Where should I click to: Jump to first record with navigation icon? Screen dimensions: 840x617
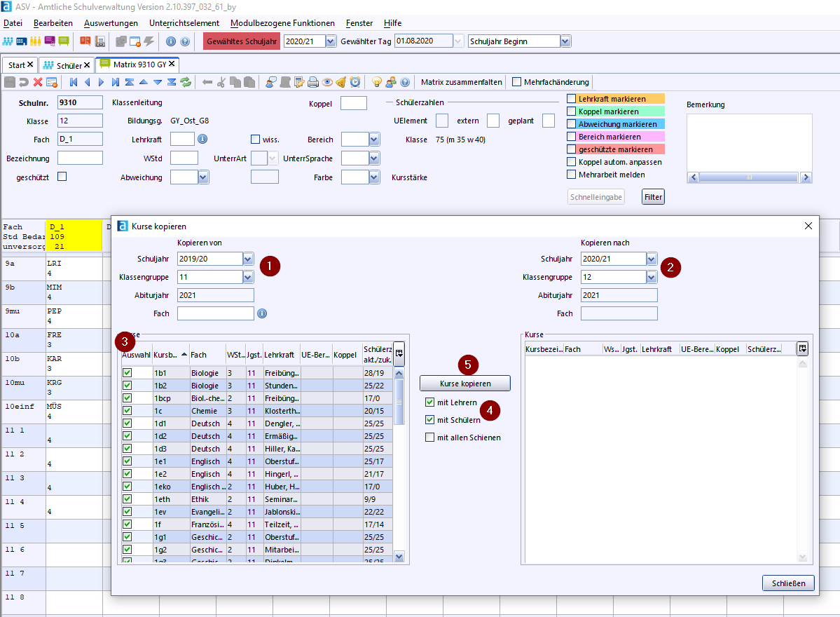tap(74, 82)
